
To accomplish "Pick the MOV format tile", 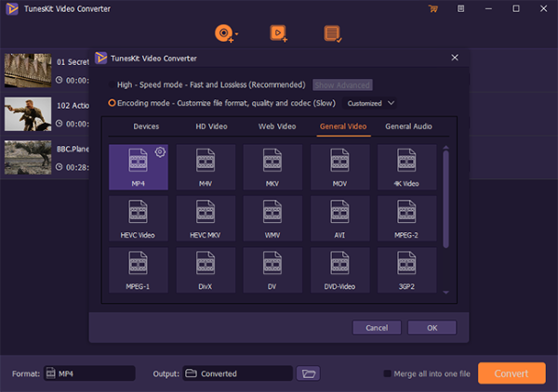I will (x=339, y=166).
